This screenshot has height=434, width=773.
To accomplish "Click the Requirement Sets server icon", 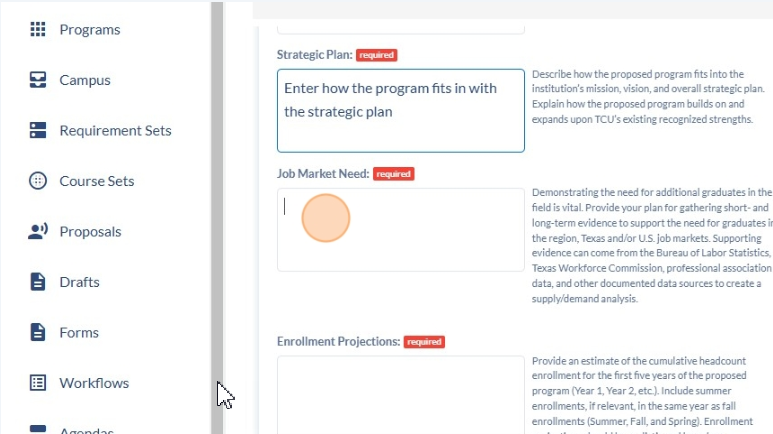I will pyautogui.click(x=38, y=130).
